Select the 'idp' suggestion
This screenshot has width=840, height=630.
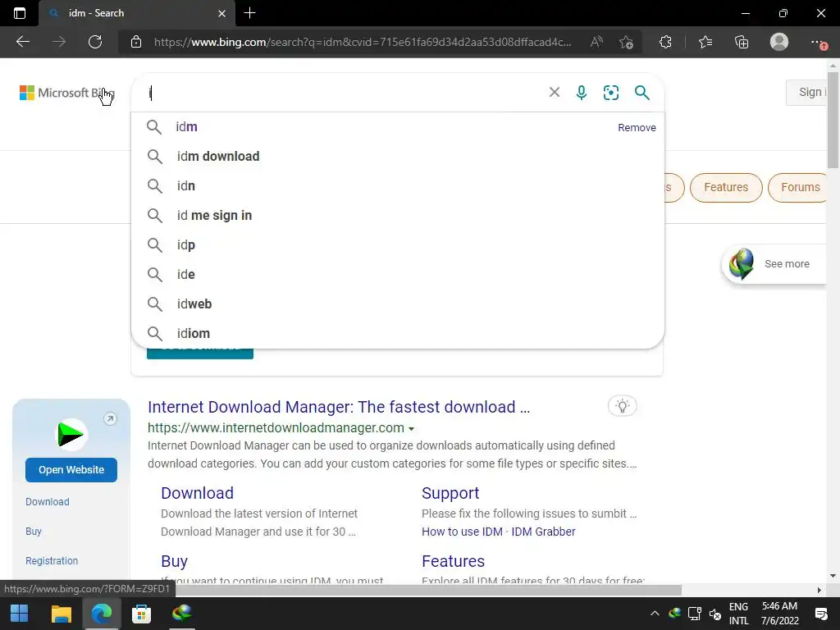click(398, 244)
